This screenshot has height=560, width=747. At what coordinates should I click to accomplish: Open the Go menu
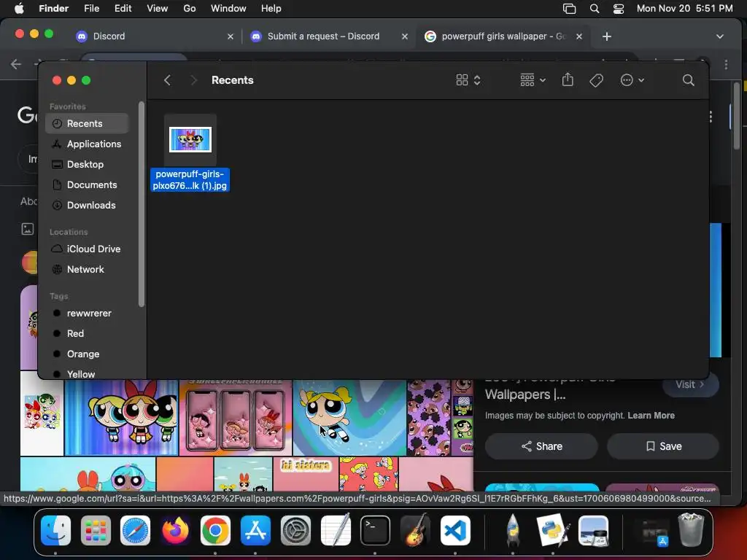point(190,9)
